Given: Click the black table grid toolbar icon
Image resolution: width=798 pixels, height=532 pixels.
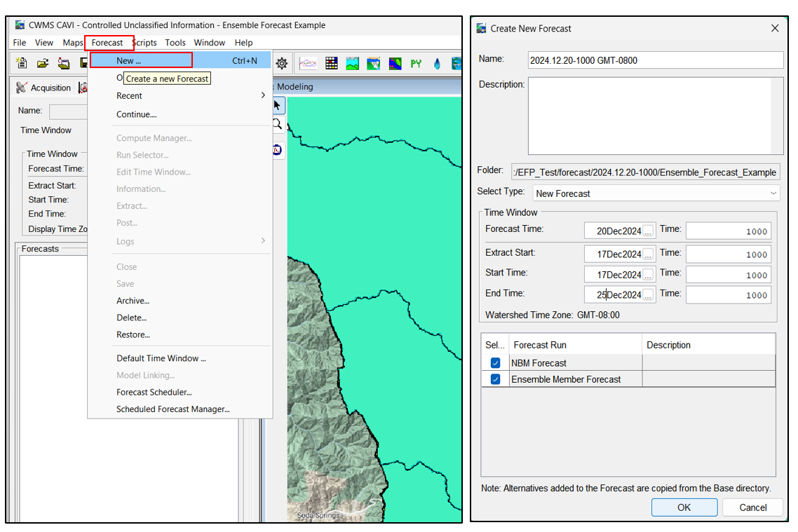Looking at the screenshot, I should coord(331,64).
